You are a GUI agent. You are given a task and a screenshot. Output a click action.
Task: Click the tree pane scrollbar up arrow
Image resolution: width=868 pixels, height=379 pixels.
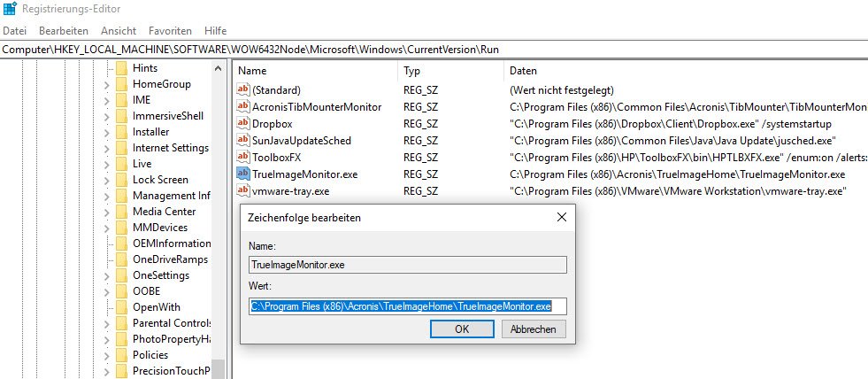tap(219, 69)
